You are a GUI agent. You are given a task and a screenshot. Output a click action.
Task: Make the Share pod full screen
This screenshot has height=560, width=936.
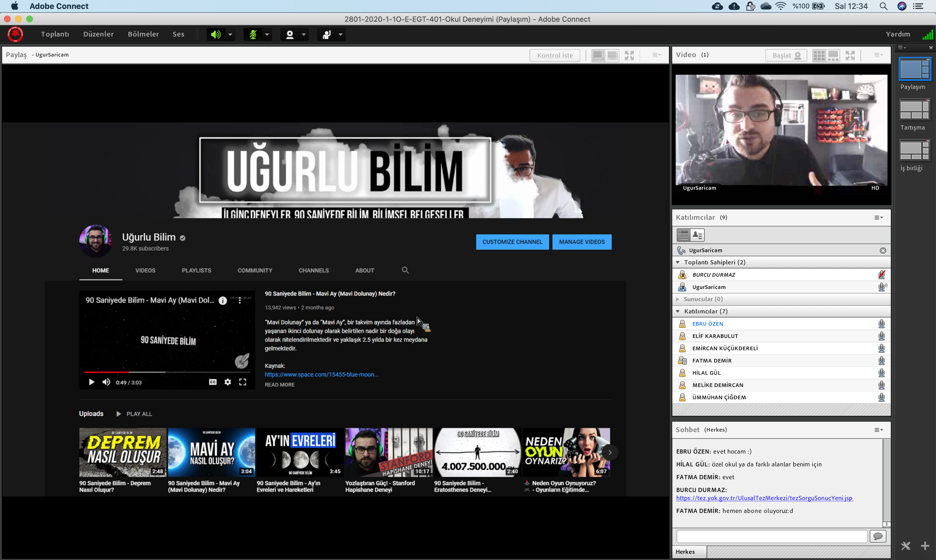point(629,55)
